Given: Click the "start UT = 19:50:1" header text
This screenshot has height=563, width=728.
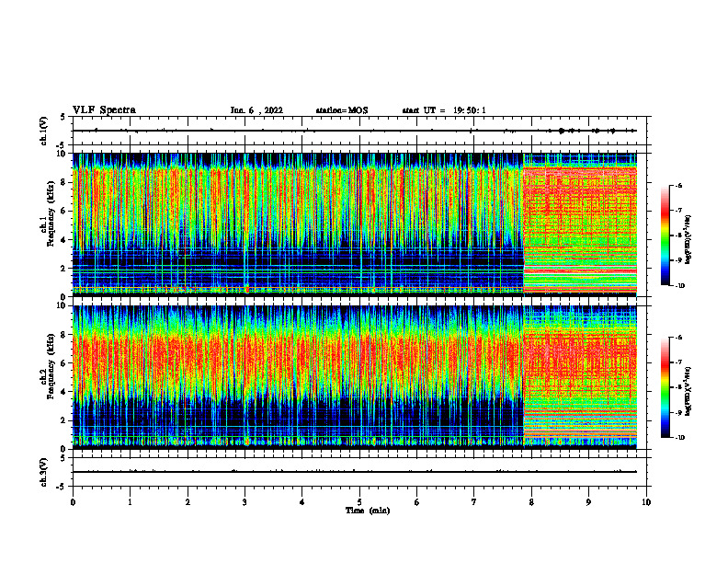Looking at the screenshot, I should point(444,110).
